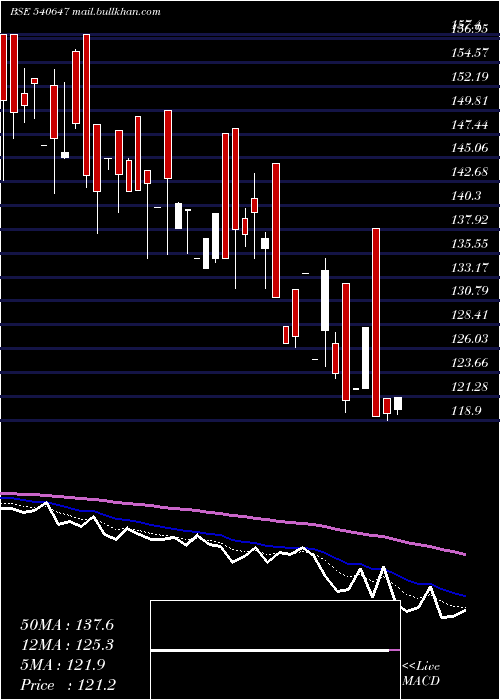Click the white MACD bar in the box
The width and height of the screenshot is (500, 700).
(270, 650)
